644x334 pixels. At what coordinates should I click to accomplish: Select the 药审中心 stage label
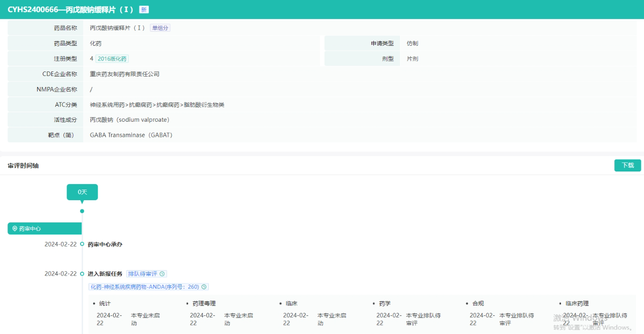pos(30,229)
